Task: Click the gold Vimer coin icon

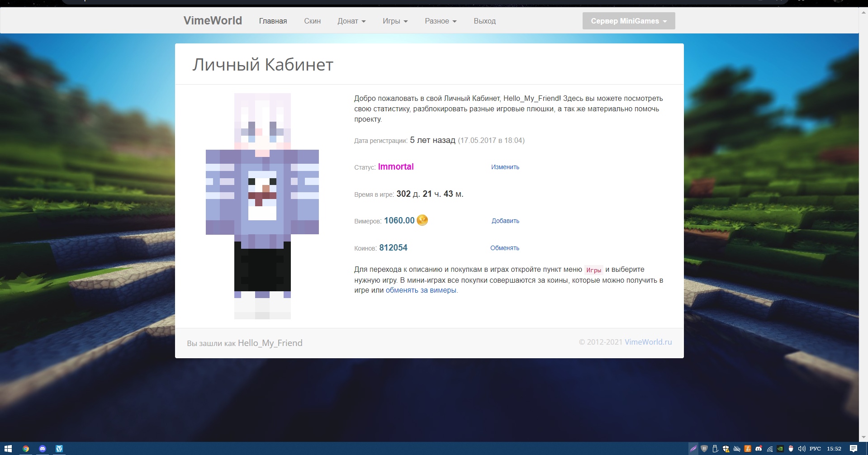Action: pyautogui.click(x=422, y=220)
